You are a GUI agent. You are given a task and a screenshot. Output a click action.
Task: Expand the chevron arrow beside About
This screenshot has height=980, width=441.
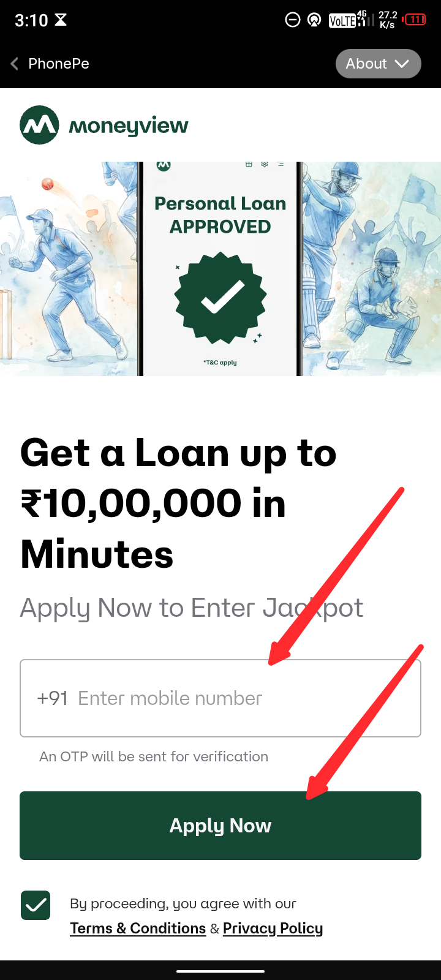click(402, 64)
